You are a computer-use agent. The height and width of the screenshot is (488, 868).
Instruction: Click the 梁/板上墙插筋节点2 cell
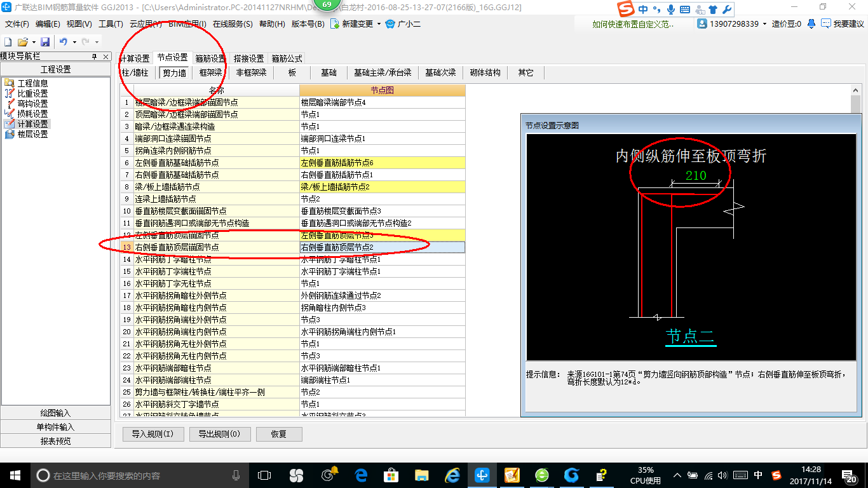coord(383,187)
